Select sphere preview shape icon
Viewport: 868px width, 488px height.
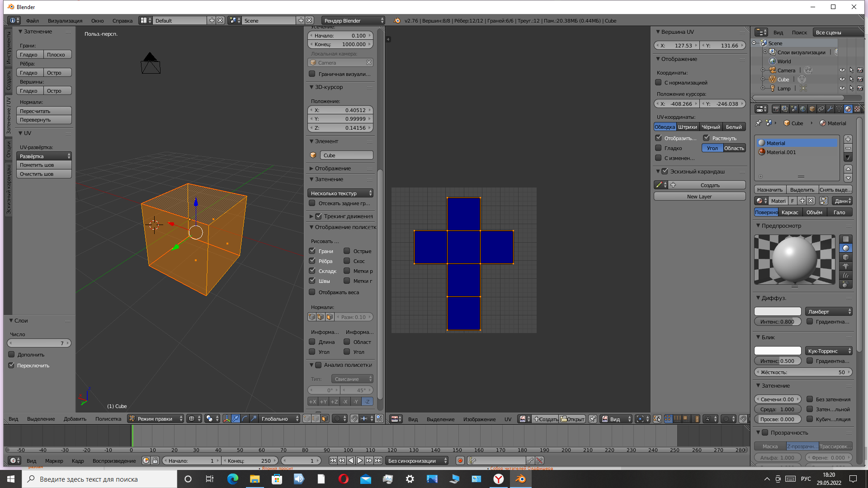pos(845,248)
